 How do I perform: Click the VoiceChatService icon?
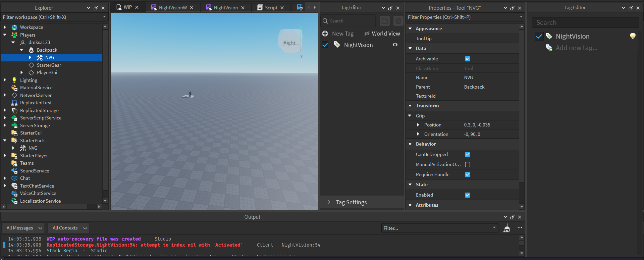14,193
